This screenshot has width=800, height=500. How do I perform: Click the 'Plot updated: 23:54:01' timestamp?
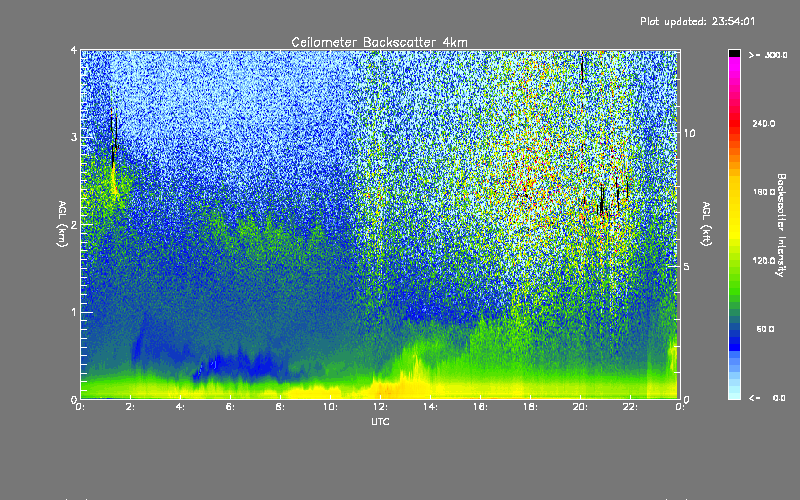point(697,21)
